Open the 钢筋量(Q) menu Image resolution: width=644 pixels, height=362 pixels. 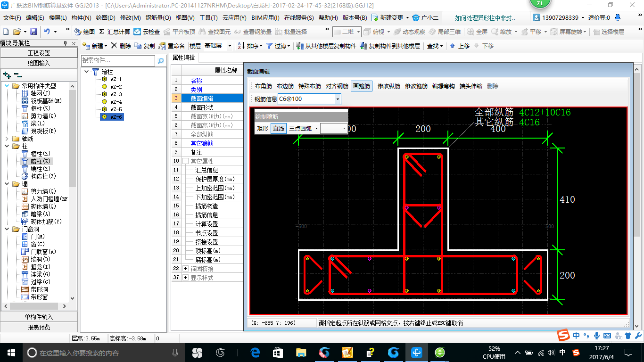(158, 18)
